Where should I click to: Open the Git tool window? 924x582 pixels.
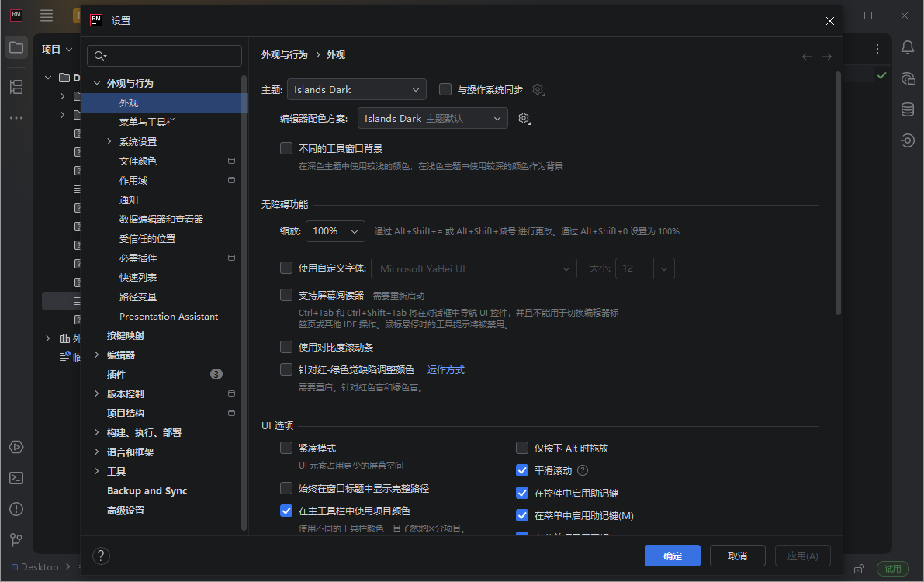(x=16, y=539)
